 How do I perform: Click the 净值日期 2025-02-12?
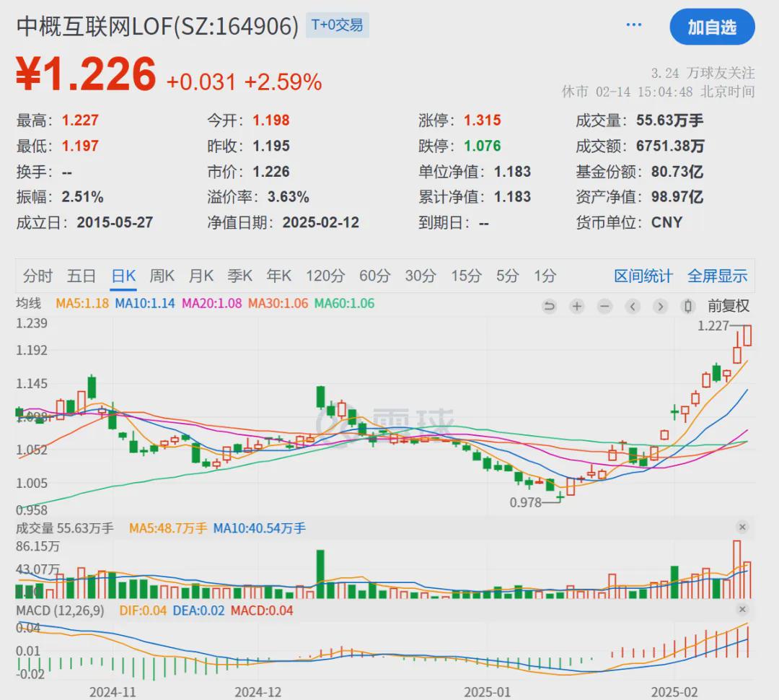(x=320, y=223)
